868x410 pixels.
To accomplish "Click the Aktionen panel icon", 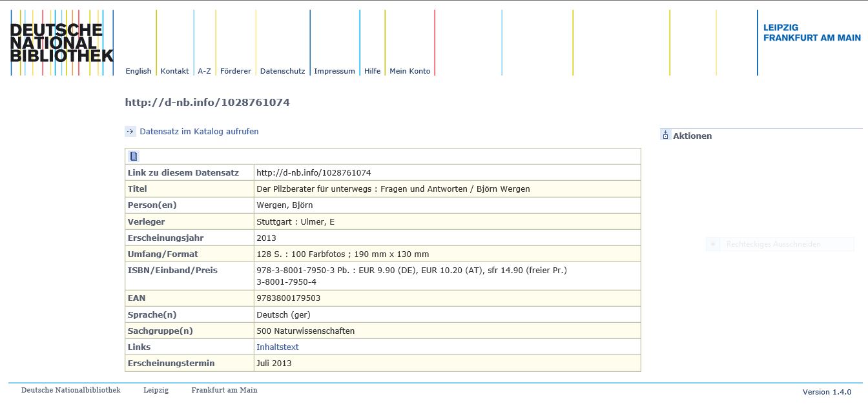I will pyautogui.click(x=665, y=136).
